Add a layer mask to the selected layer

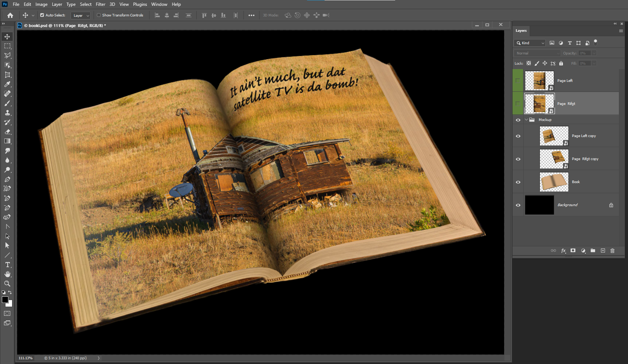click(x=573, y=251)
